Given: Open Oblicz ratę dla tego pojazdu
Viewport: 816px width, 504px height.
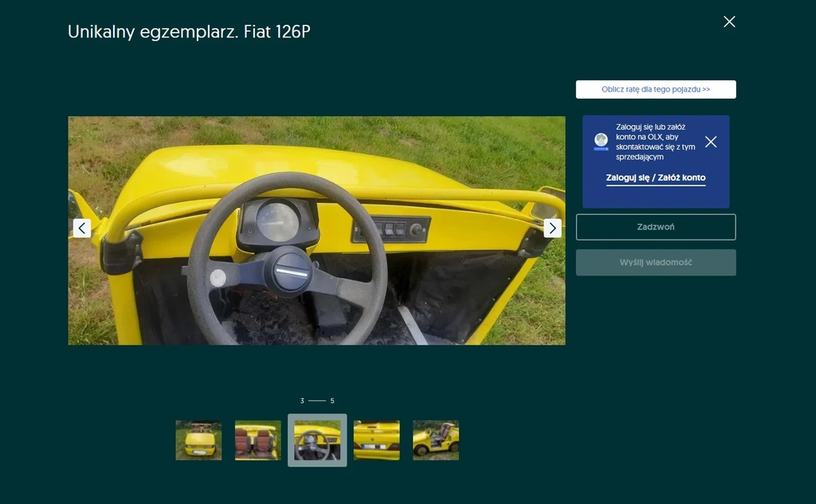Looking at the screenshot, I should 656,89.
